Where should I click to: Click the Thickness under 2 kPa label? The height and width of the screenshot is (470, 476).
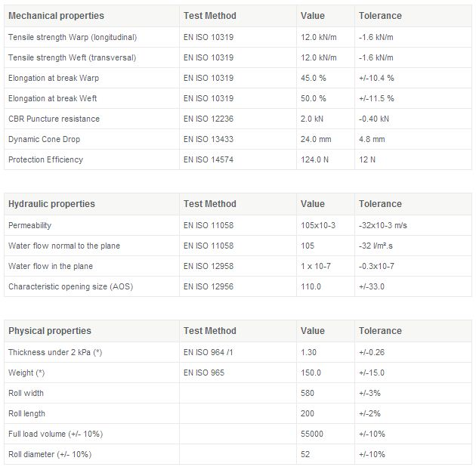click(x=54, y=352)
